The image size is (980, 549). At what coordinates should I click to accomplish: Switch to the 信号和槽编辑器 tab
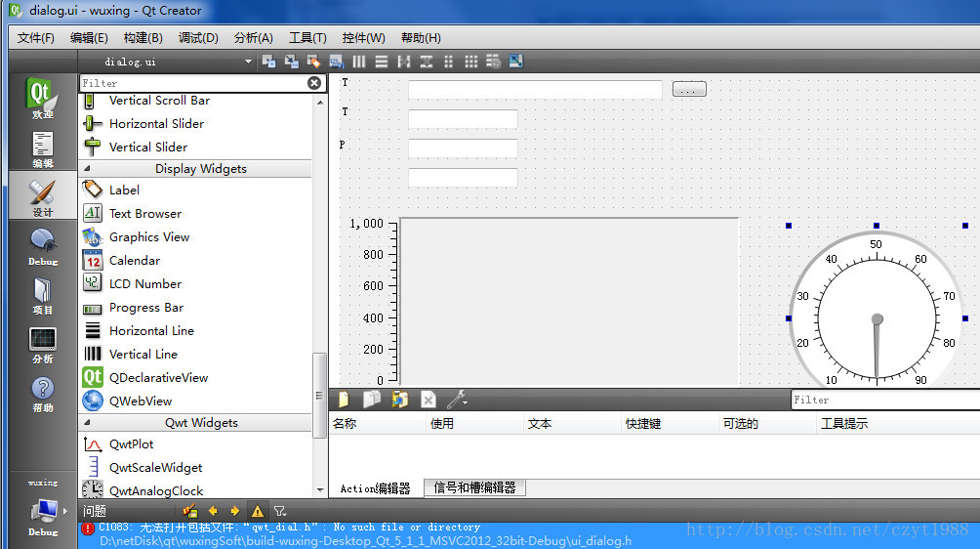click(x=474, y=487)
